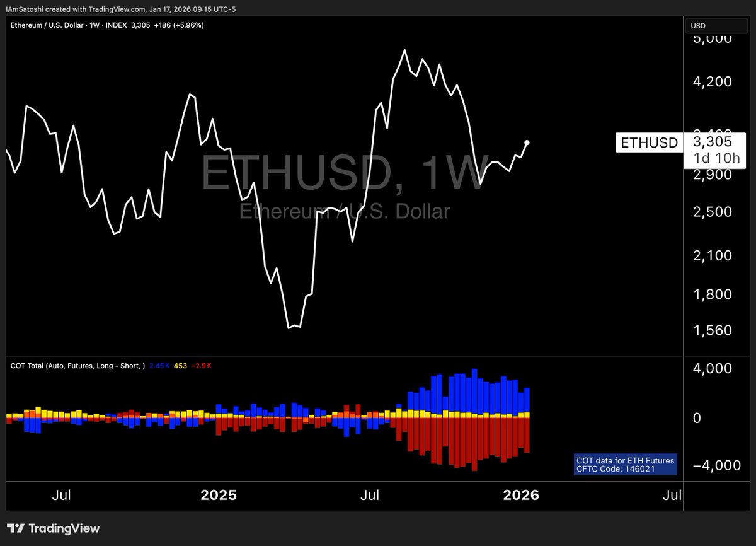This screenshot has width=756, height=546.
Task: Open the USD currency dropdown
Action: (x=717, y=25)
